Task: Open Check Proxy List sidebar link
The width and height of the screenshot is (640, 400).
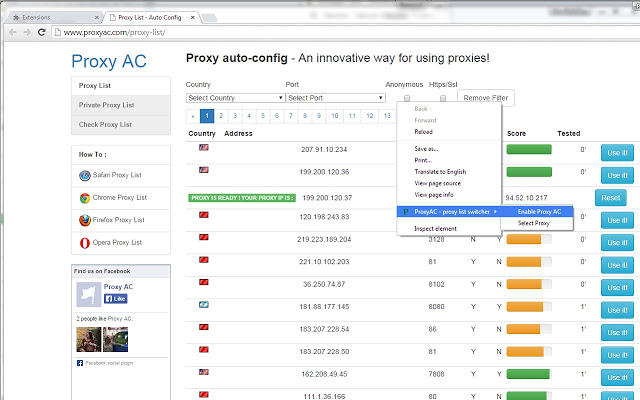Action: (121, 125)
